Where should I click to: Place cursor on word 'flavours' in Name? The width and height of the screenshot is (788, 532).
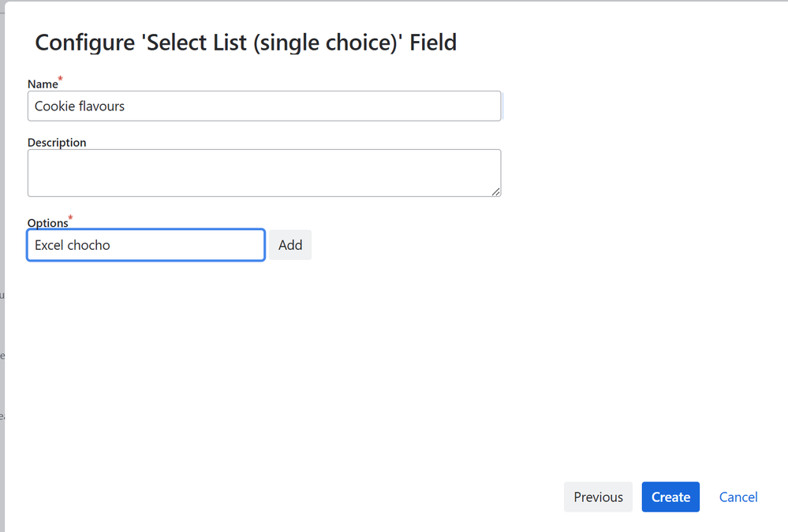click(x=103, y=106)
